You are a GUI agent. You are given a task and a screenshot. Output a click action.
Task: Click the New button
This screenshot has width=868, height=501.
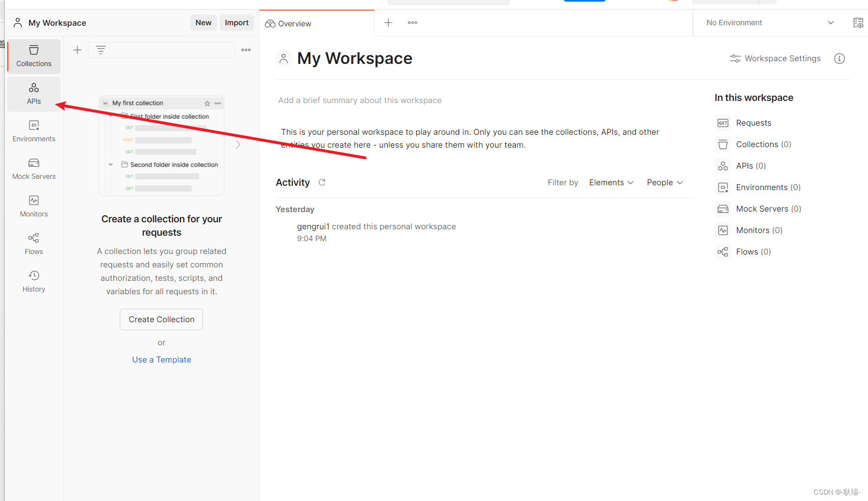pos(204,23)
